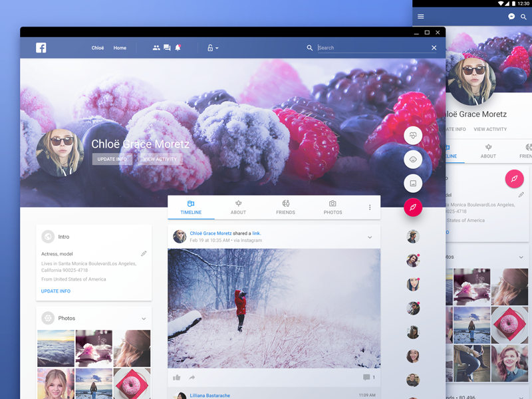This screenshot has height=399, width=532.
Task: Click Update Info link in Intro card
Action: click(56, 291)
